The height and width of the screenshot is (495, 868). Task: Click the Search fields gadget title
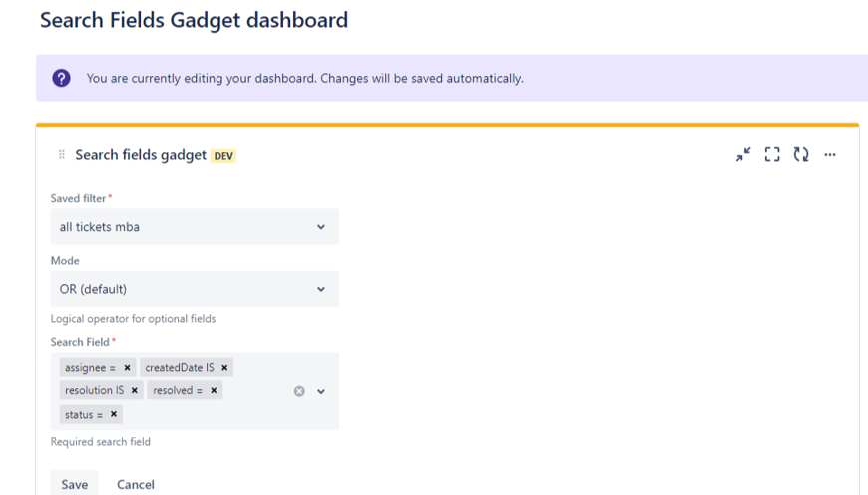[141, 155]
